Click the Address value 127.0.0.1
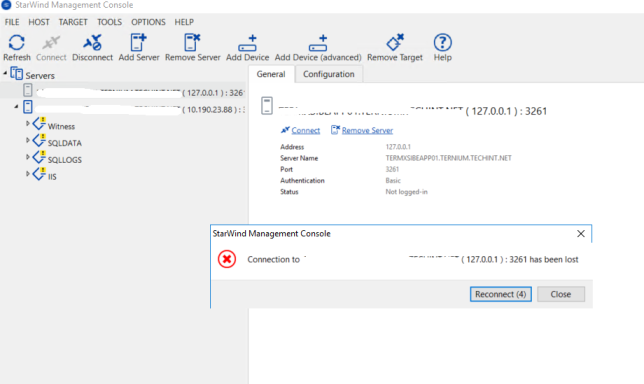The image size is (644, 384). click(398, 147)
